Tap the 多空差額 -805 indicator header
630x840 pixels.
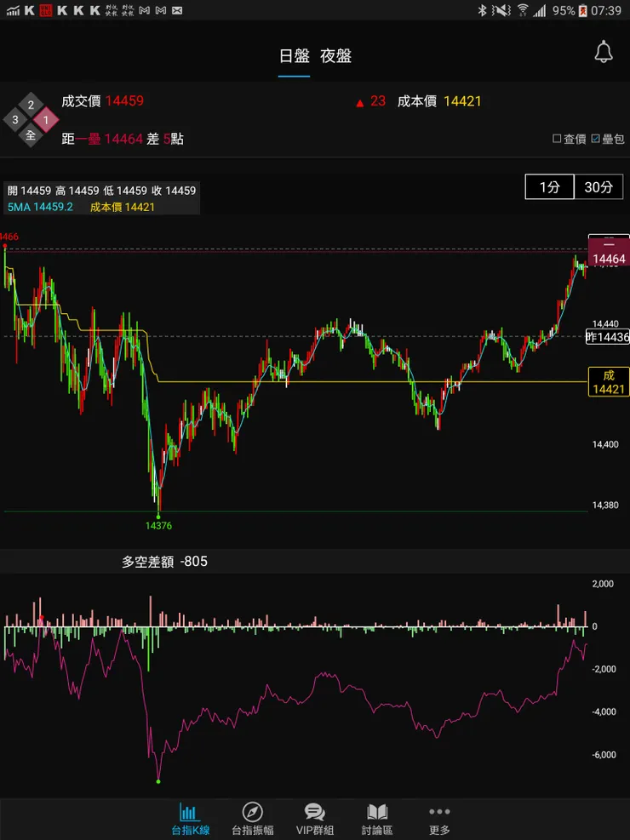[164, 562]
